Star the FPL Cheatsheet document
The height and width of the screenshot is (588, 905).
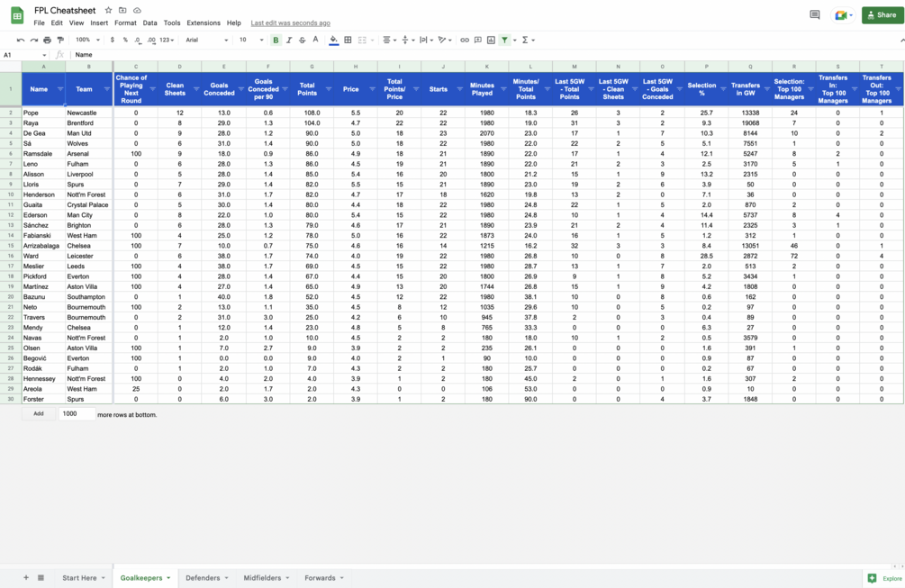108,11
